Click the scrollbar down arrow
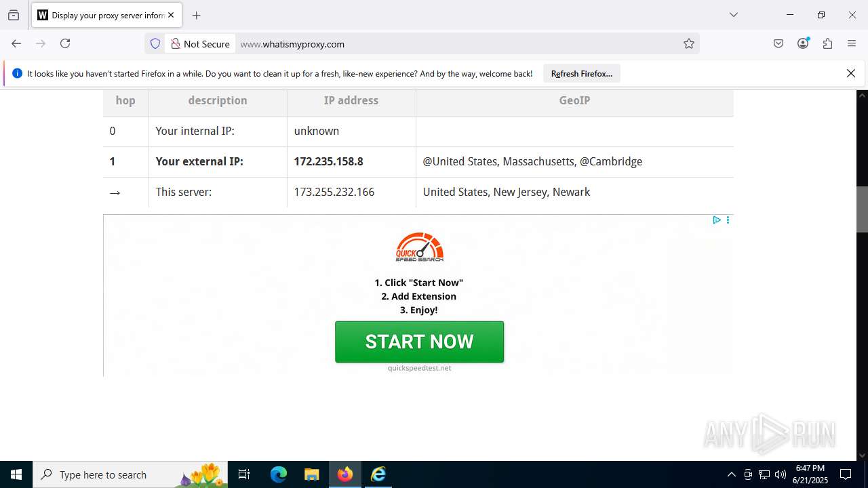This screenshot has height=488, width=868. point(862,455)
